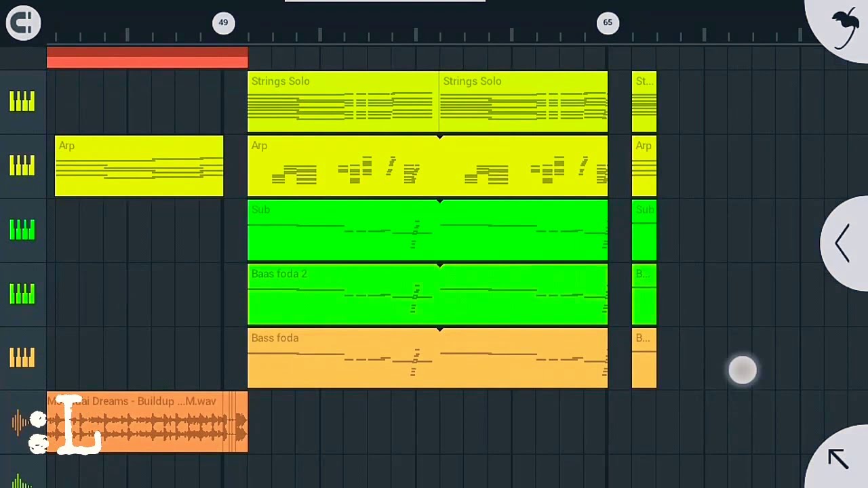This screenshot has width=868, height=488.
Task: Select the Arp clip before bar 49
Action: tap(139, 166)
